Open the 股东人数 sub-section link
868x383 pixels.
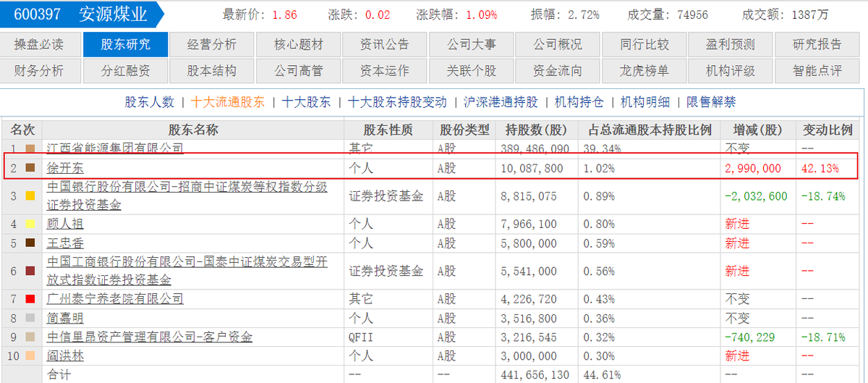point(150,102)
